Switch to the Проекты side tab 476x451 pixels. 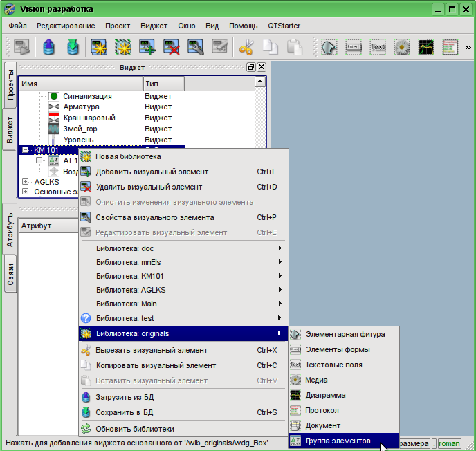click(x=10, y=84)
